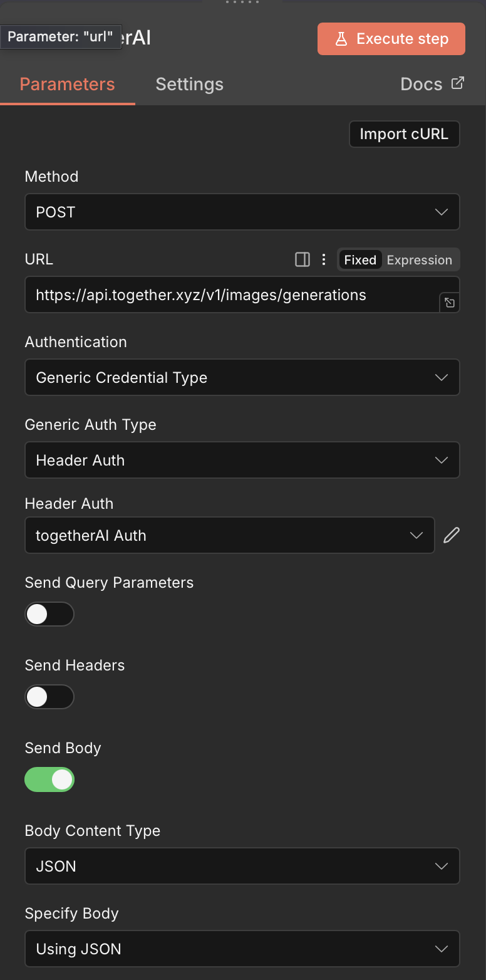The width and height of the screenshot is (486, 980).
Task: Expand URL field in editor window
Action: tap(450, 303)
